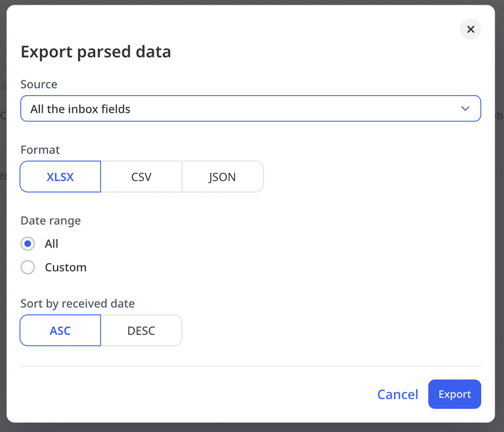
Task: Click the 'All' radio option label text
Action: click(x=51, y=244)
